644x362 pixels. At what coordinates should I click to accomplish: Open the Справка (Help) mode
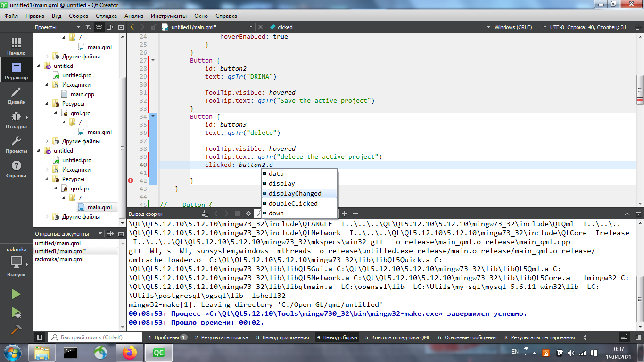17,169
